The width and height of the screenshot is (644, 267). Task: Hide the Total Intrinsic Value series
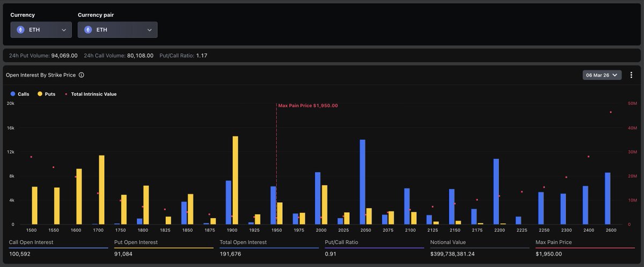(90, 94)
